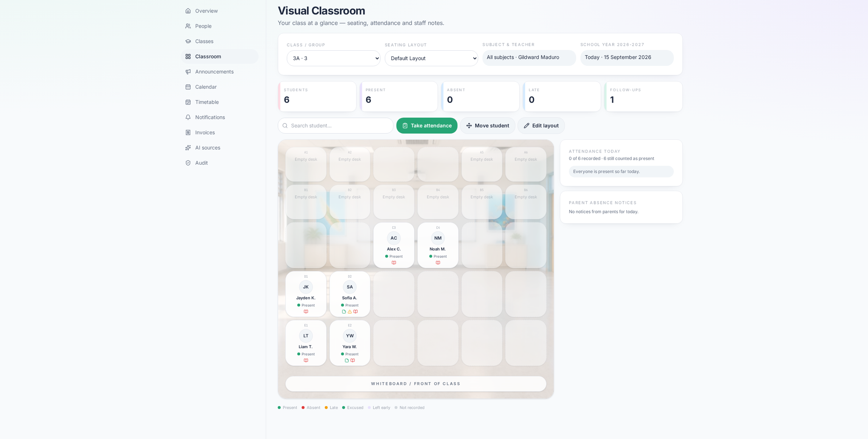The width and height of the screenshot is (868, 439).
Task: Open the Seating Layout dropdown
Action: coord(431,58)
